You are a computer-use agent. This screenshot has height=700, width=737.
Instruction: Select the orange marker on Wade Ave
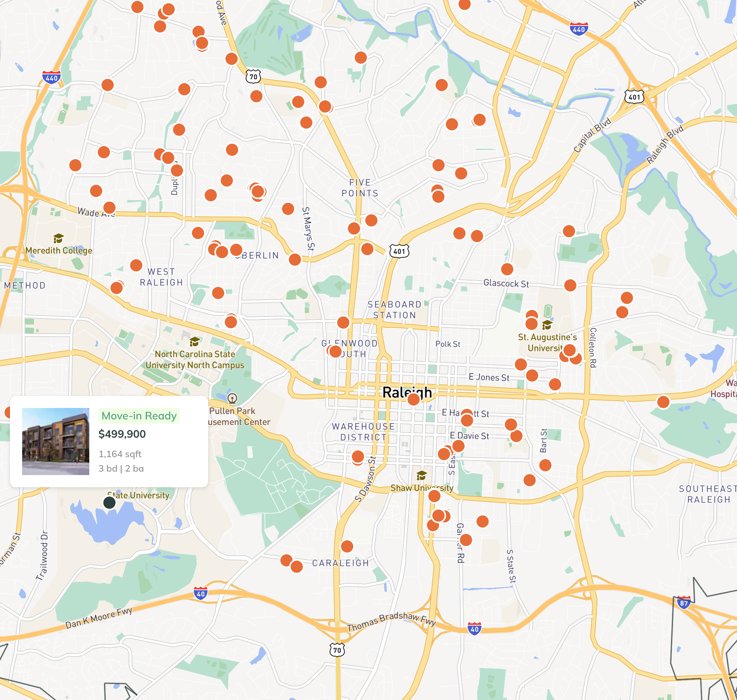click(x=109, y=207)
